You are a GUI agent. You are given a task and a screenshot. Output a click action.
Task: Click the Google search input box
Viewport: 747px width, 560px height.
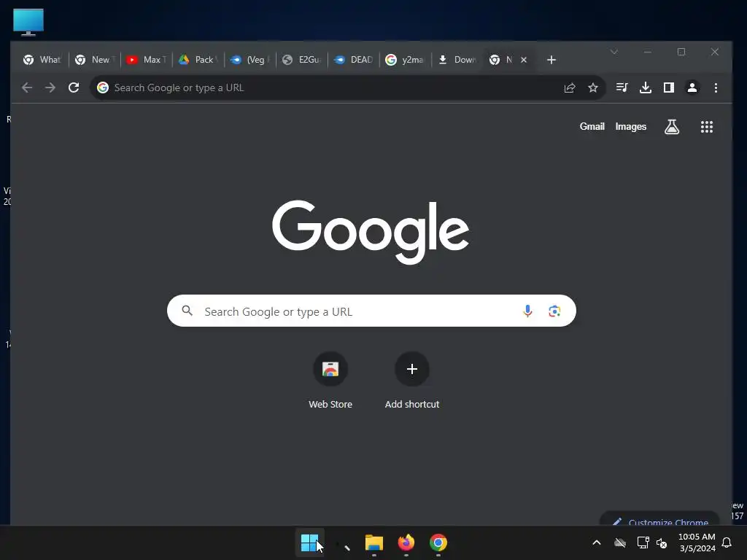[371, 311]
